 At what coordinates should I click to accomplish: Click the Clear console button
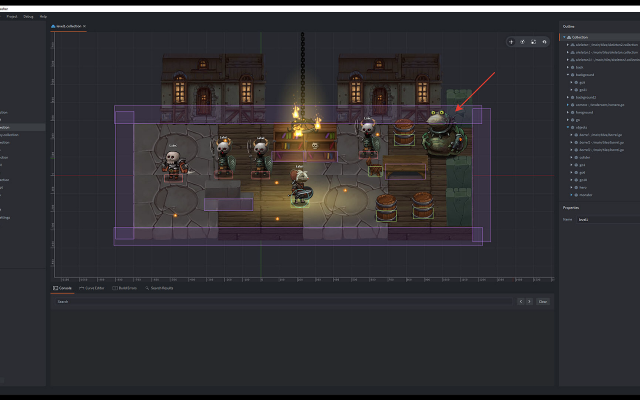coord(542,302)
